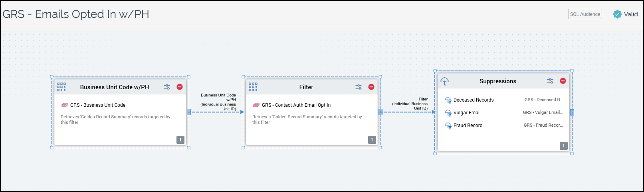Click count badge on Filter block

click(372, 140)
